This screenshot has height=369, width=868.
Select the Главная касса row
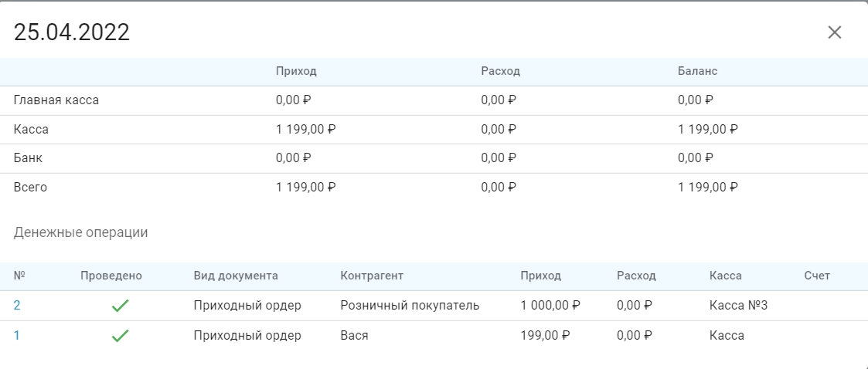tap(434, 100)
